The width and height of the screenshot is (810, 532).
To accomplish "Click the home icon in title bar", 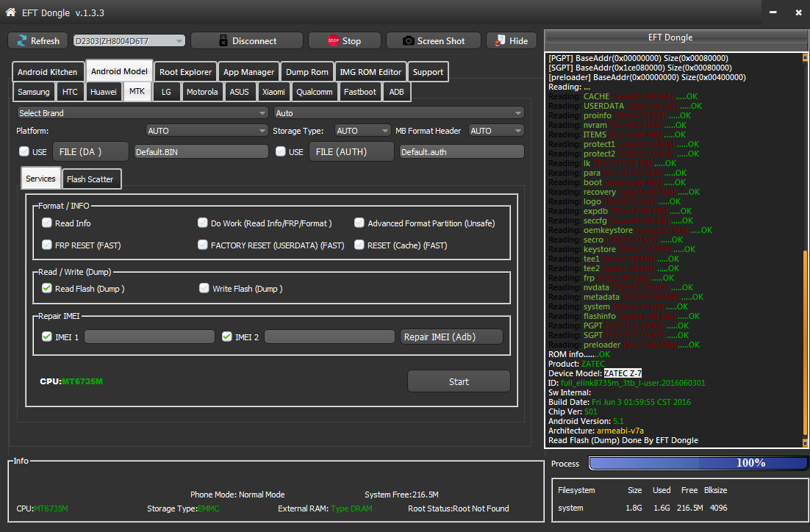I will click(10, 12).
